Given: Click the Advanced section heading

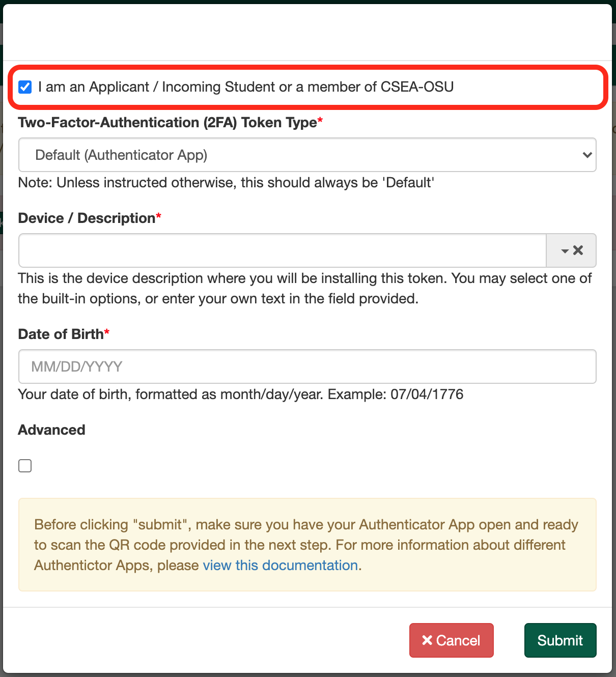Looking at the screenshot, I should 51,430.
